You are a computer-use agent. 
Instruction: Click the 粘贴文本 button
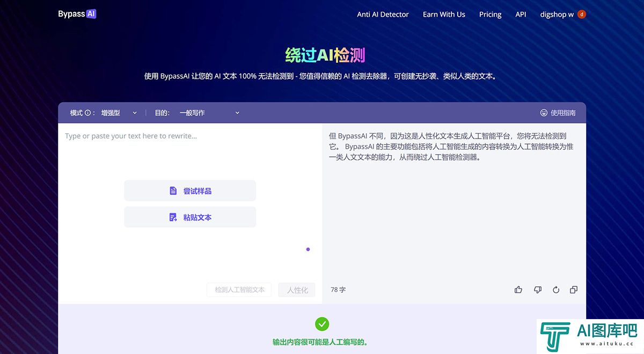pos(190,217)
